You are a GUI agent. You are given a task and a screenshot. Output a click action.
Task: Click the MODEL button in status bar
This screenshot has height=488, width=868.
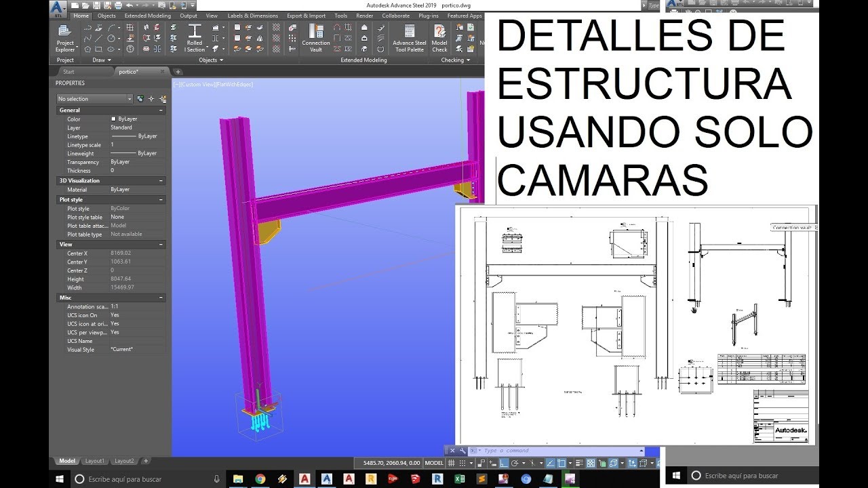(x=434, y=463)
